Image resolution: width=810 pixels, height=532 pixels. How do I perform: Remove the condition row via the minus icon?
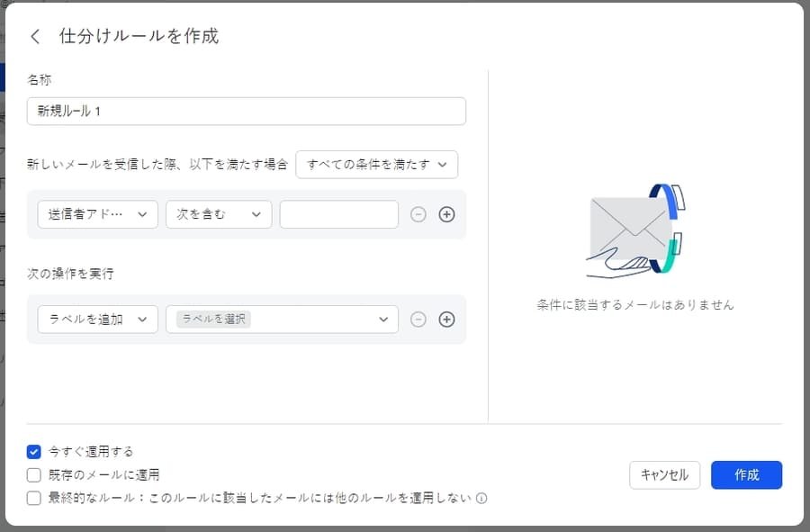pyautogui.click(x=418, y=214)
